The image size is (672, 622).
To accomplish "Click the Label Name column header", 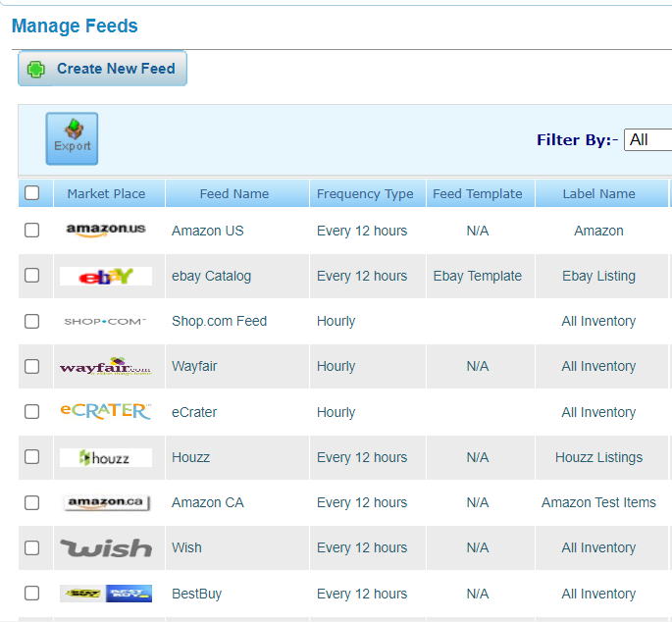I will click(598, 193).
